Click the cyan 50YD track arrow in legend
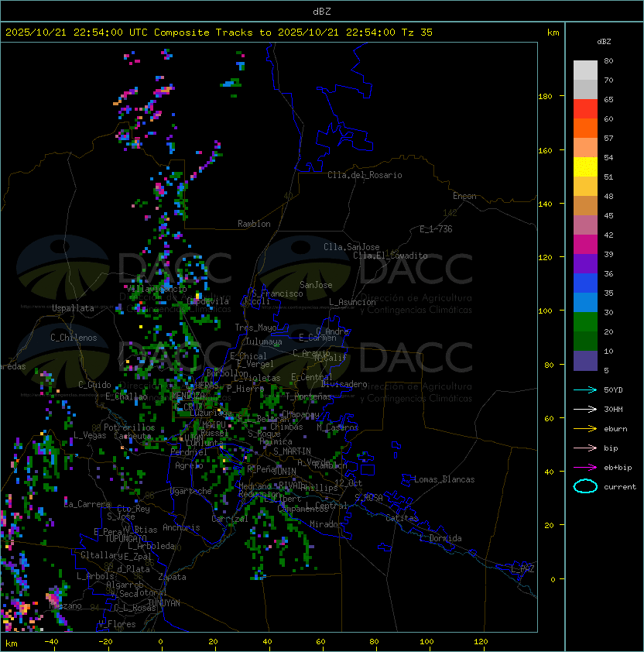The height and width of the screenshot is (652, 644). click(585, 389)
